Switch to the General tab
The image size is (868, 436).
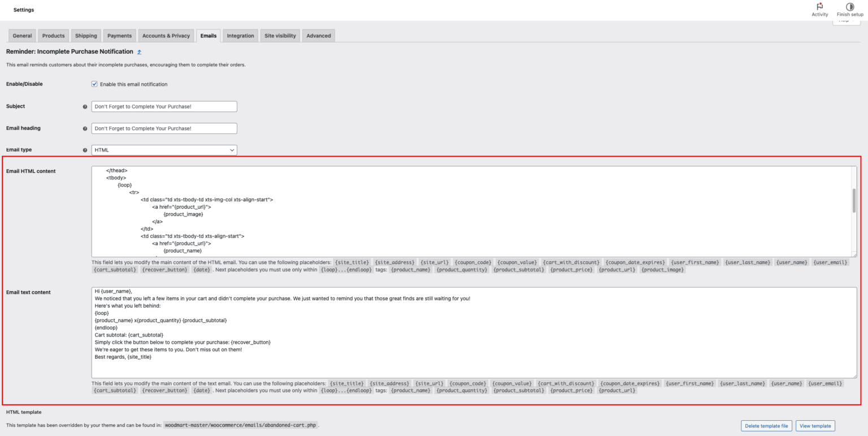22,36
